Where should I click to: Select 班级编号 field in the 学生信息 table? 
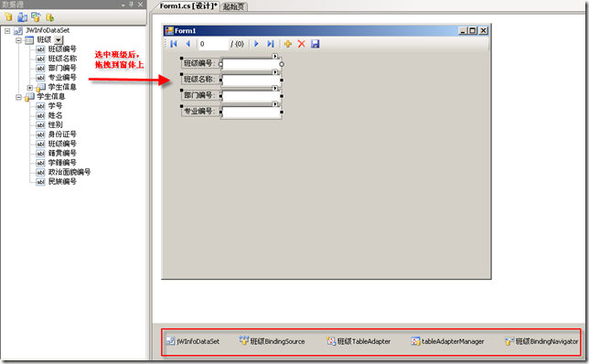[x=62, y=144]
